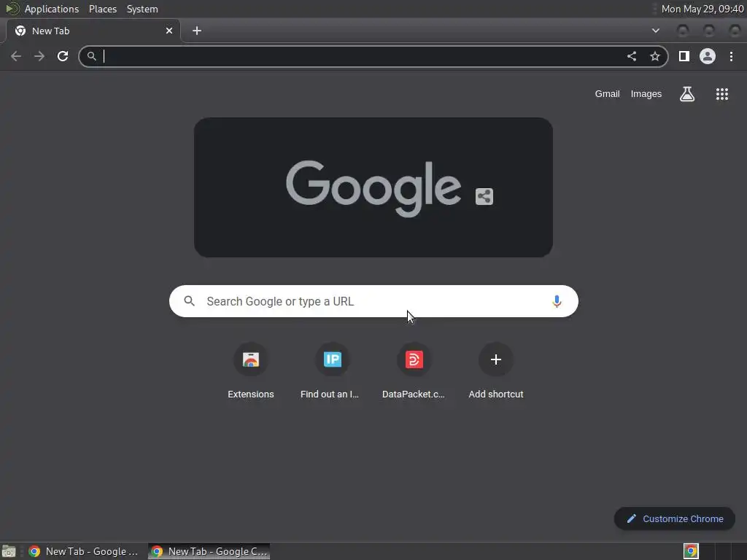Open the Images link
The height and width of the screenshot is (560, 747).
point(646,94)
